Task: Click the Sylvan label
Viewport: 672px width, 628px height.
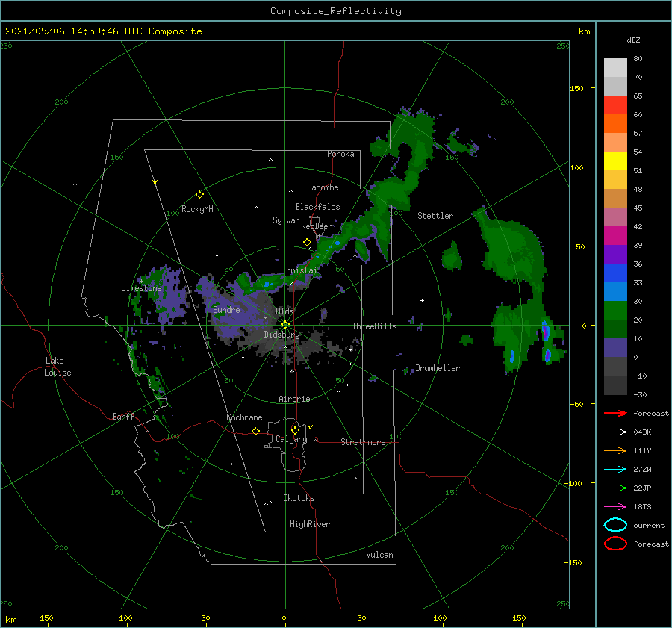Action: pyautogui.click(x=286, y=220)
